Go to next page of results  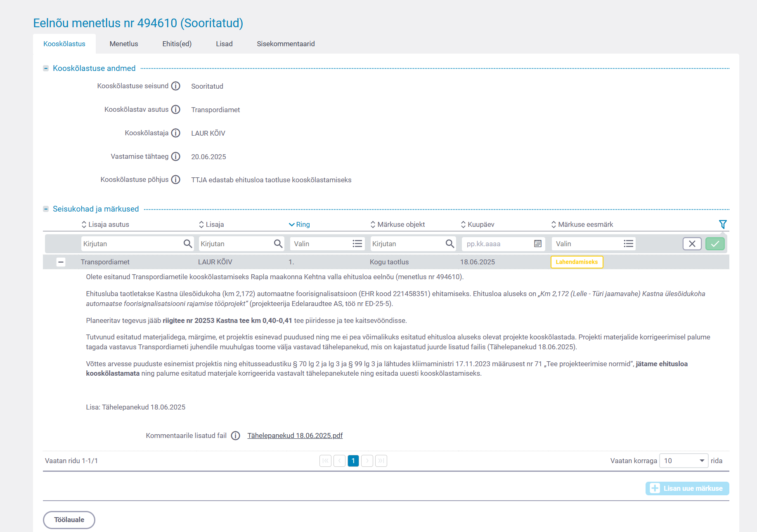click(367, 461)
